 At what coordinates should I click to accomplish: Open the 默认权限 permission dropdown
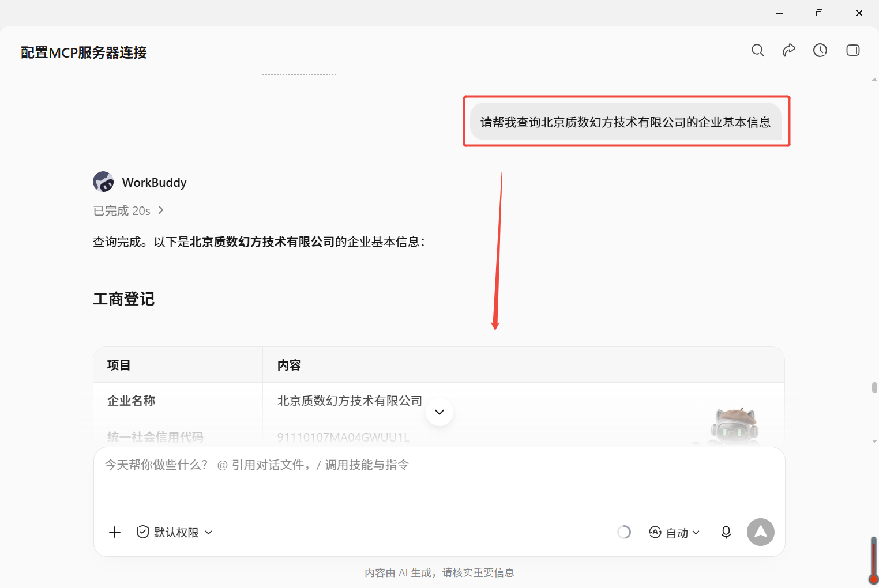(x=175, y=532)
